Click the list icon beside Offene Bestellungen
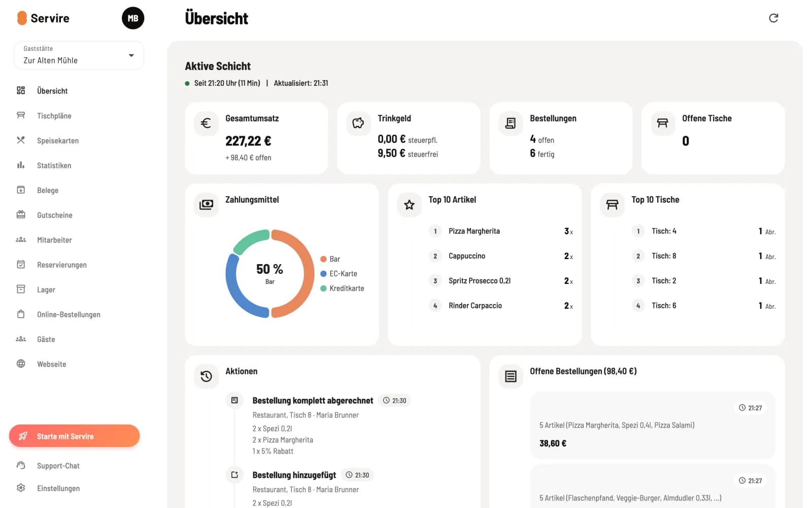Viewport: 812px width, 508px height. coord(511,376)
